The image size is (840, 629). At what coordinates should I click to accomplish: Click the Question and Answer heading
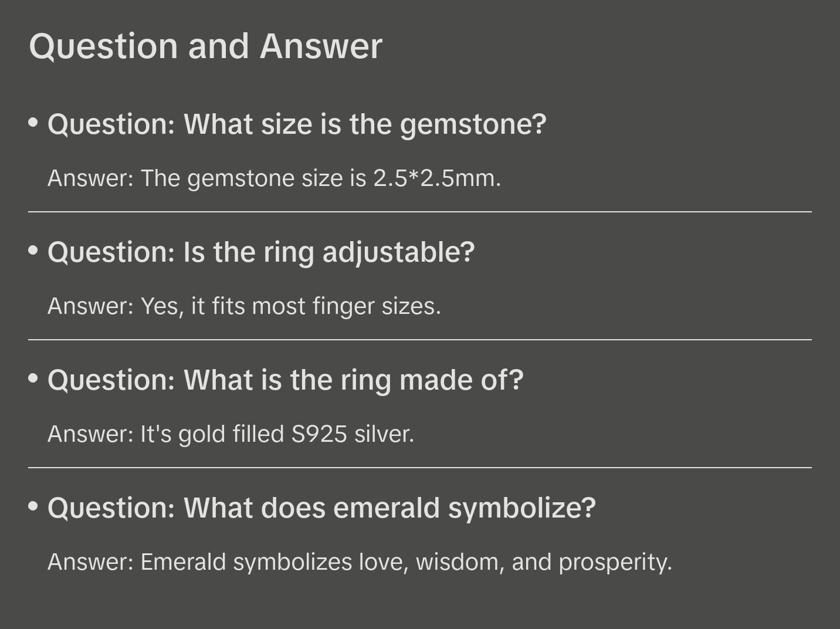pyautogui.click(x=205, y=46)
